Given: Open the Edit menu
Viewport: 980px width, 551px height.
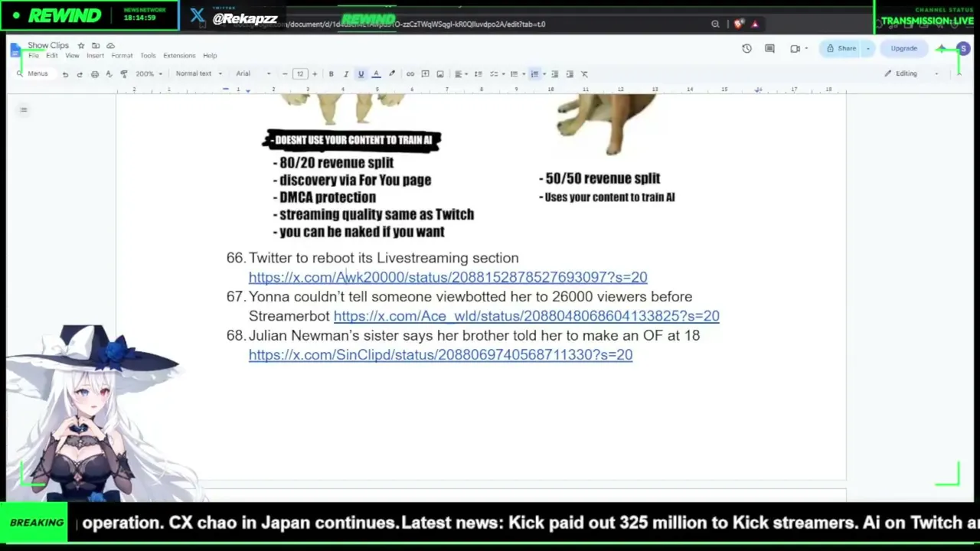Looking at the screenshot, I should point(51,56).
